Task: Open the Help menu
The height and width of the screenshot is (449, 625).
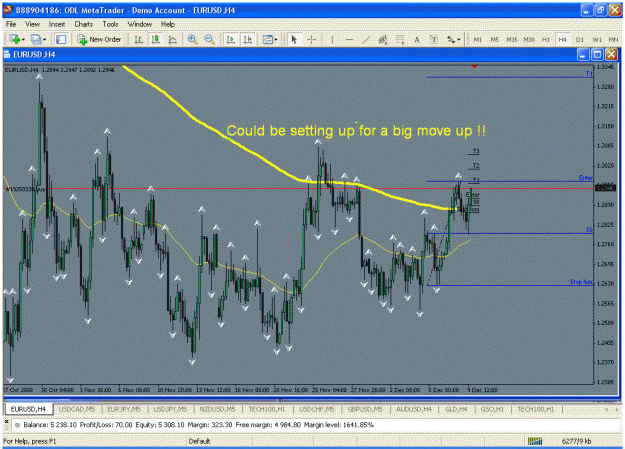Action: point(168,24)
